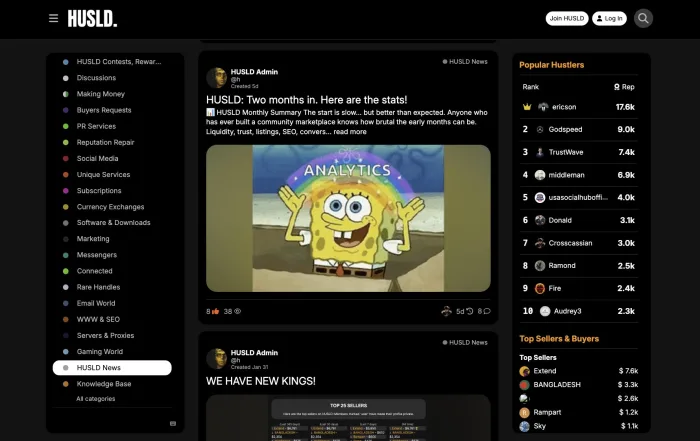
Task: Open Software & Downloads category
Action: (x=113, y=223)
